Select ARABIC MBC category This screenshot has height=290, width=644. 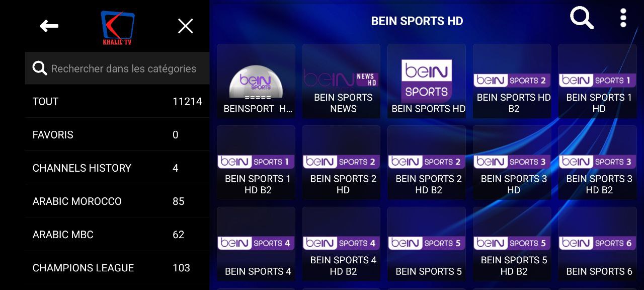coord(117,234)
